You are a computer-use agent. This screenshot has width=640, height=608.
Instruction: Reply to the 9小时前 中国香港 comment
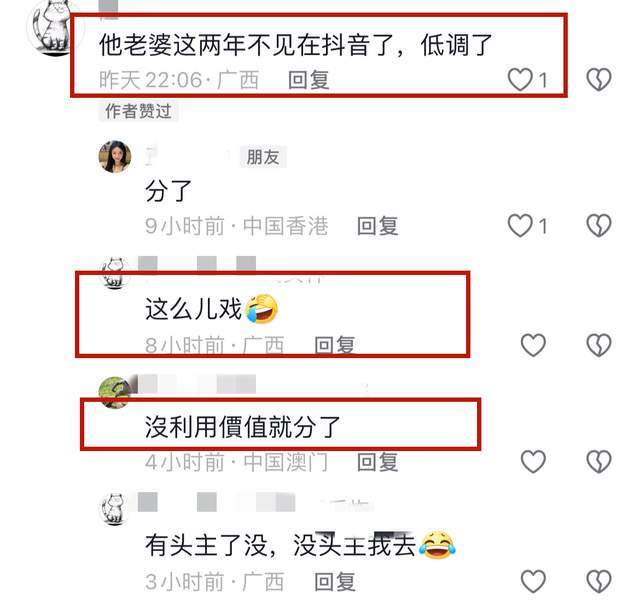click(x=378, y=226)
